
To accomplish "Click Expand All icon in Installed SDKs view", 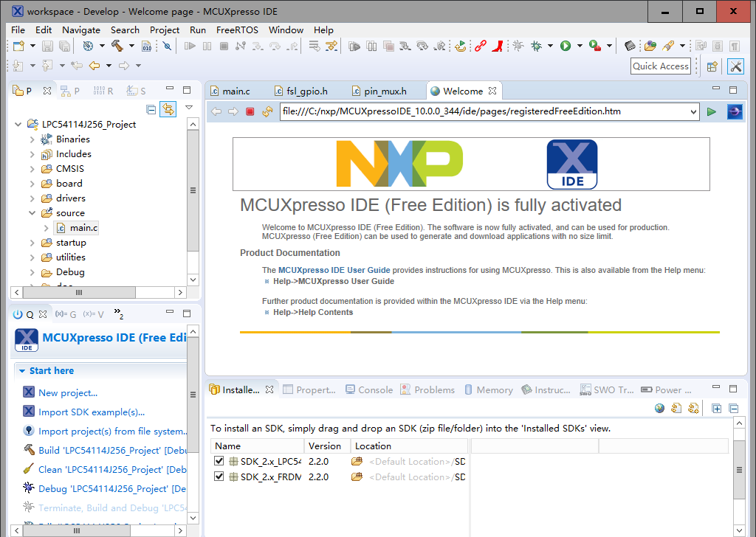I will [x=717, y=409].
